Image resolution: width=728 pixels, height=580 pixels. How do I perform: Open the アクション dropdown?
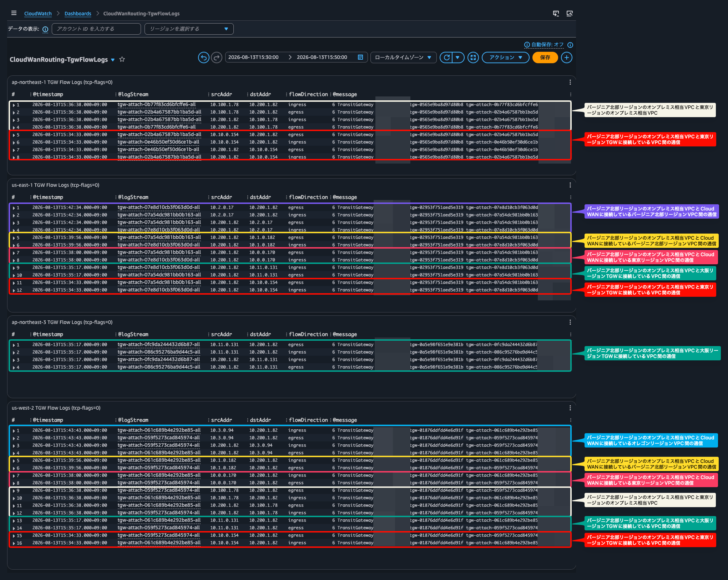coord(506,57)
